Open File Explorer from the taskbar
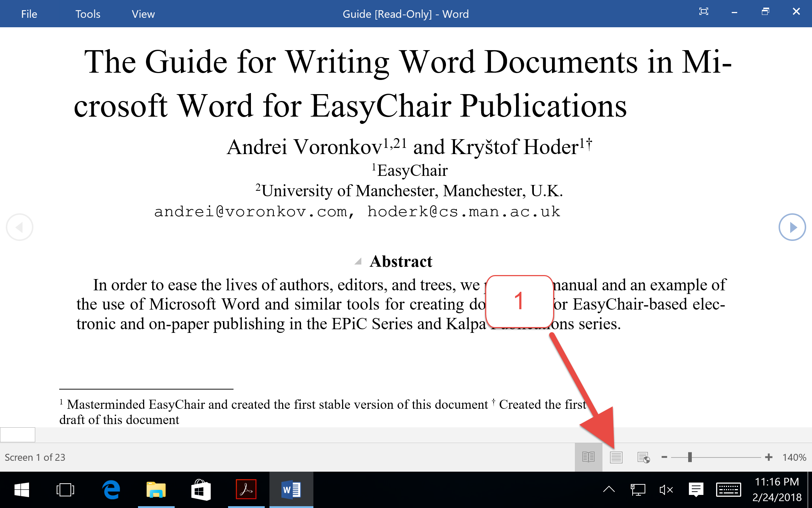The width and height of the screenshot is (812, 508). pos(156,490)
